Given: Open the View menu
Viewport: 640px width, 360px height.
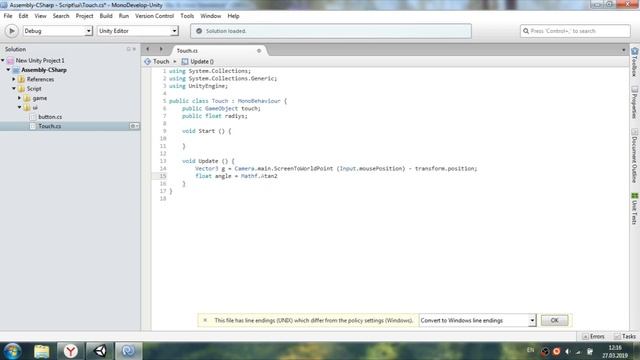Looking at the screenshot, I should pyautogui.click(x=40, y=16).
